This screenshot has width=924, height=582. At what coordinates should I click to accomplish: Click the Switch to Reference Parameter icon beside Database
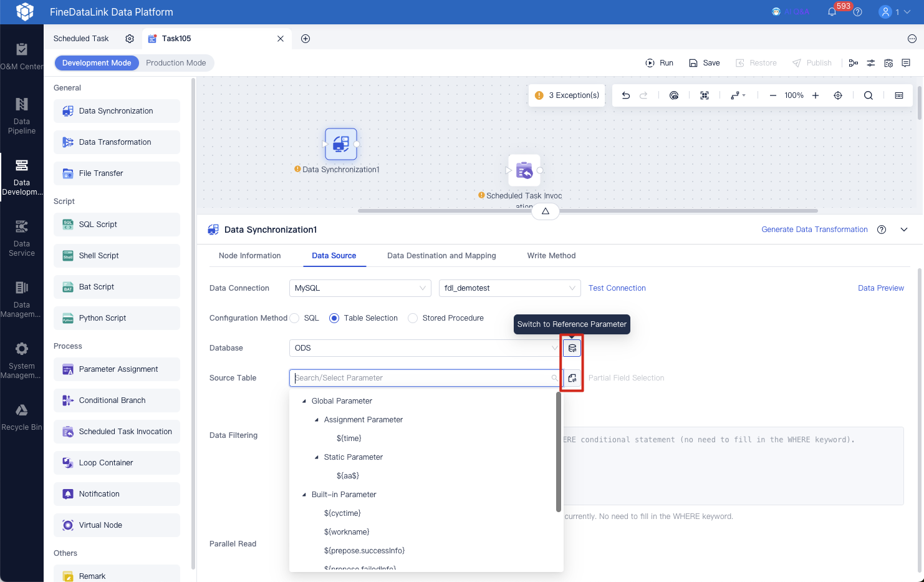pos(572,348)
